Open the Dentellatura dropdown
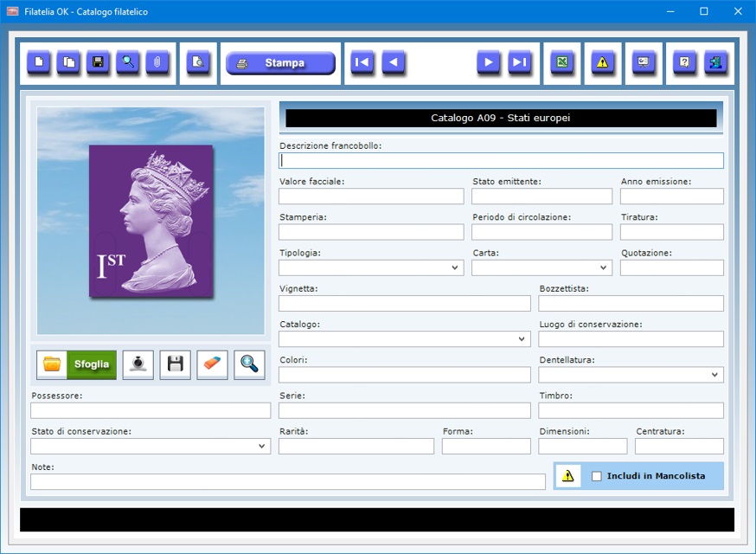The image size is (756, 554). click(714, 375)
